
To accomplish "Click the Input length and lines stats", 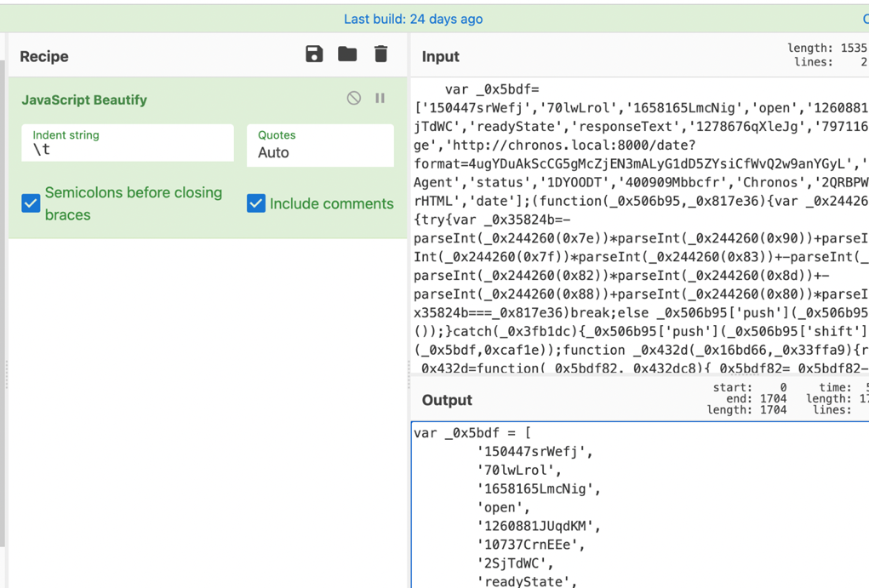I will 827,55.
